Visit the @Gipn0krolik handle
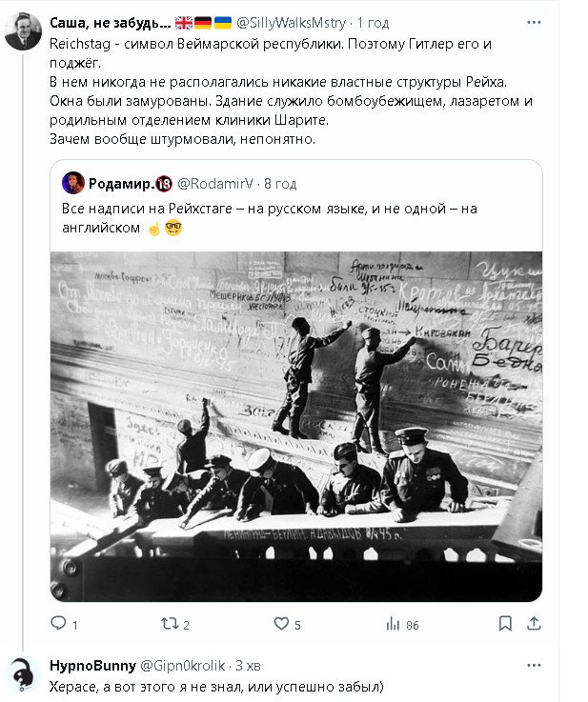 pos(182,664)
